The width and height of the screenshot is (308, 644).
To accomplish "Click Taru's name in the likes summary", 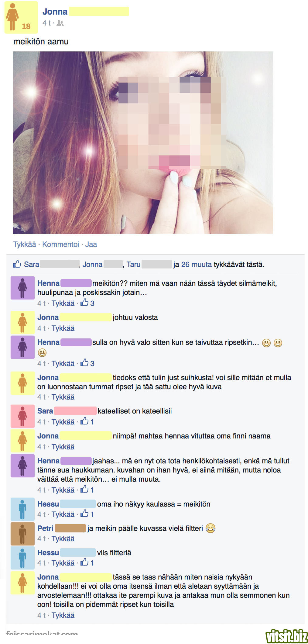I will point(133,264).
